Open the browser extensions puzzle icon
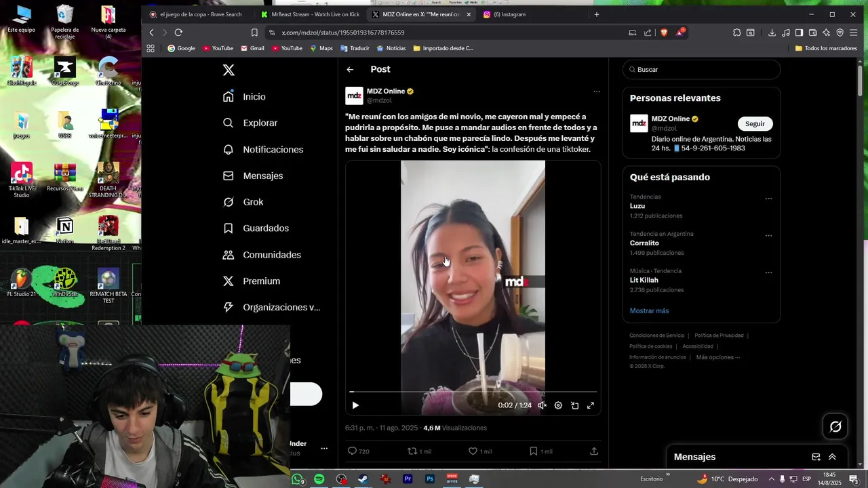The image size is (868, 488). (737, 33)
